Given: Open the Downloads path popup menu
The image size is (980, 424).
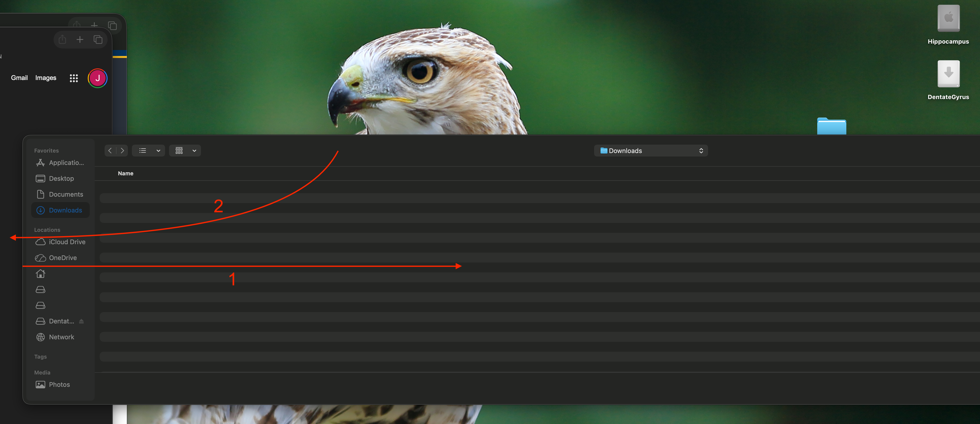Looking at the screenshot, I should (651, 151).
